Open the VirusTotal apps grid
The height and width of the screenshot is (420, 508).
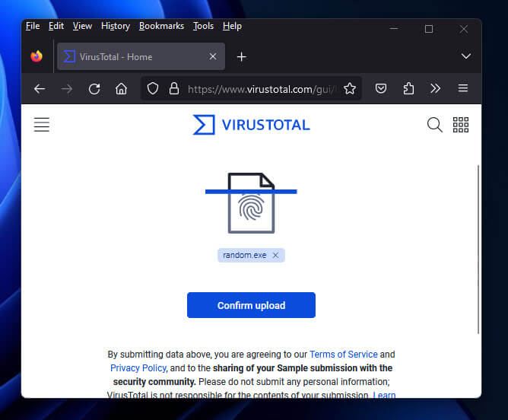pyautogui.click(x=460, y=125)
